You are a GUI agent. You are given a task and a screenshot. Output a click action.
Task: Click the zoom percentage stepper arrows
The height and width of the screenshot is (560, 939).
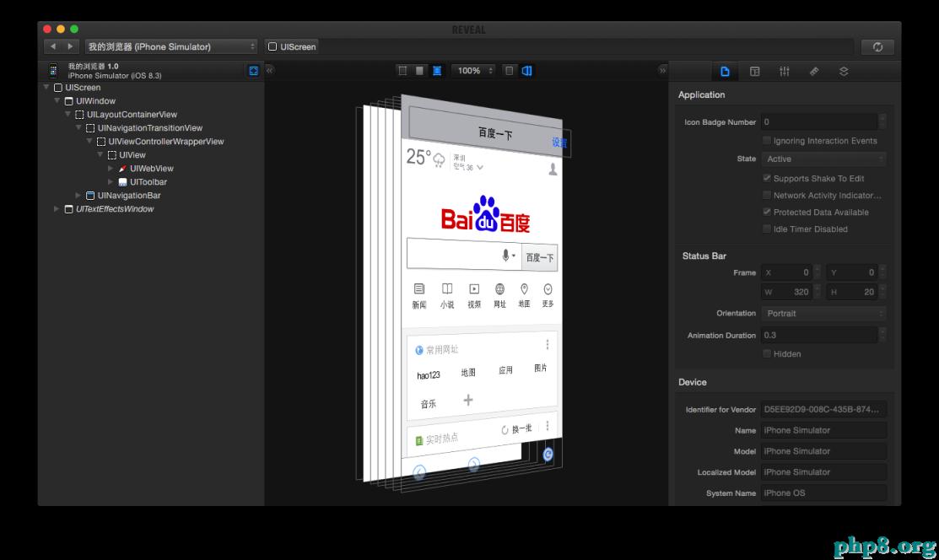tap(490, 71)
